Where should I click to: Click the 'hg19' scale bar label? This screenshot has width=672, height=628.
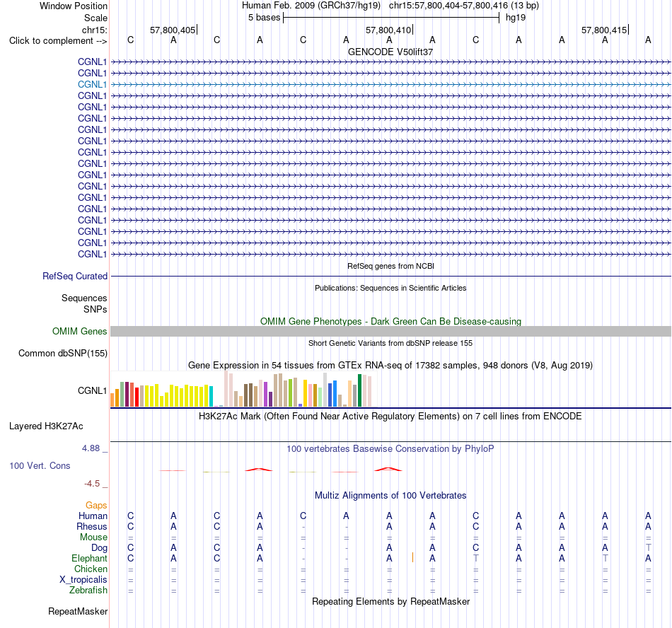(516, 18)
